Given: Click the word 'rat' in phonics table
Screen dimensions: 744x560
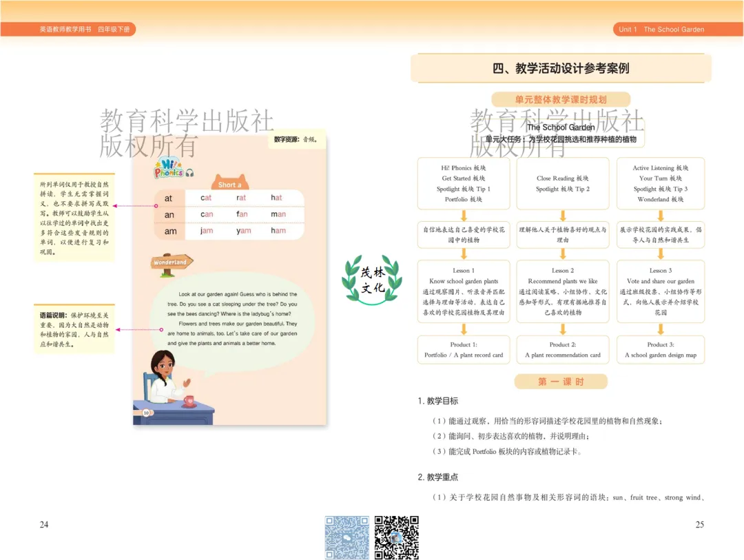Looking at the screenshot, I should [x=241, y=198].
